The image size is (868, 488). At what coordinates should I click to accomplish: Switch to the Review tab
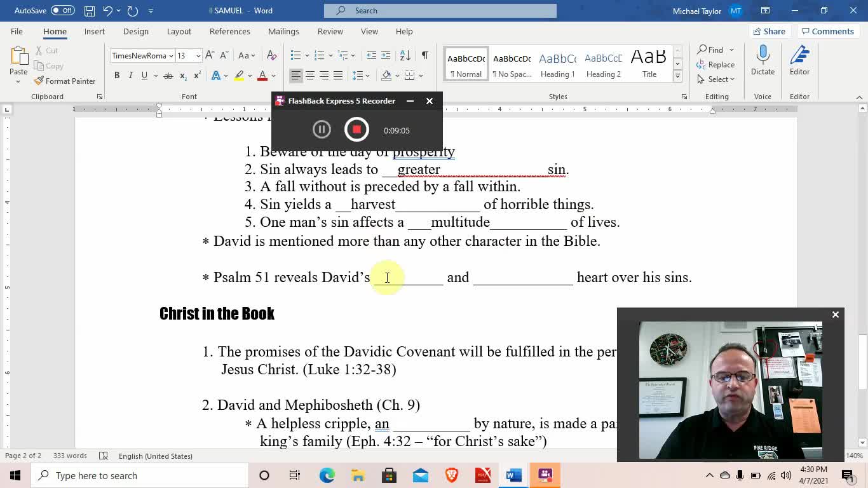[x=330, y=31]
